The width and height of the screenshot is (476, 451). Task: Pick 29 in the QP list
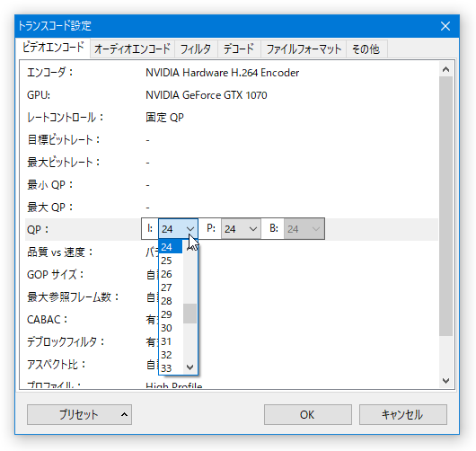pyautogui.click(x=171, y=314)
